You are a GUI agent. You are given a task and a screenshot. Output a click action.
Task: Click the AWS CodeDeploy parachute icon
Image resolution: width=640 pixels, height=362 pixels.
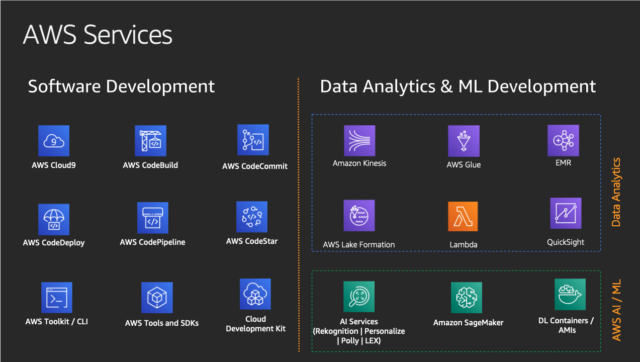pos(53,219)
